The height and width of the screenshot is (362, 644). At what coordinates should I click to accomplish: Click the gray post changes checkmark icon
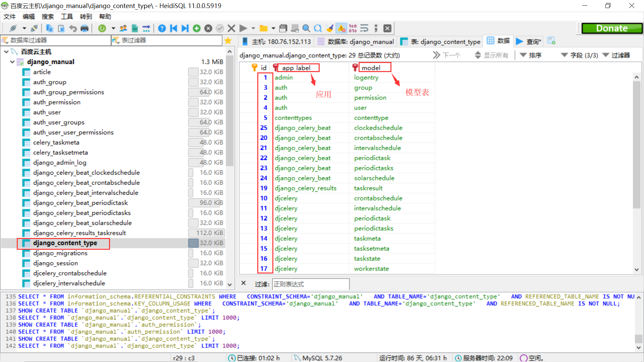(220, 28)
